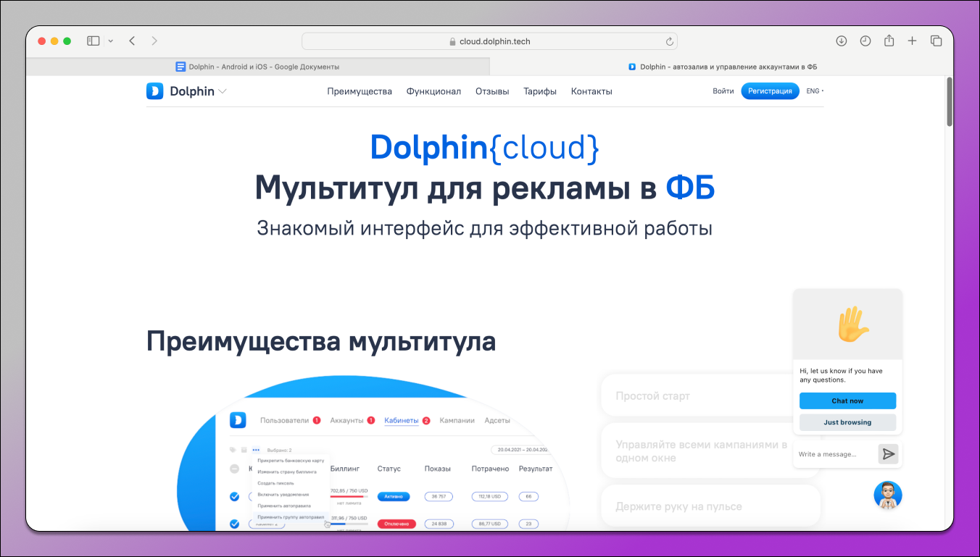The height and width of the screenshot is (557, 980).
Task: Uncheck the Кабинет 2 row checkbox
Action: (233, 523)
